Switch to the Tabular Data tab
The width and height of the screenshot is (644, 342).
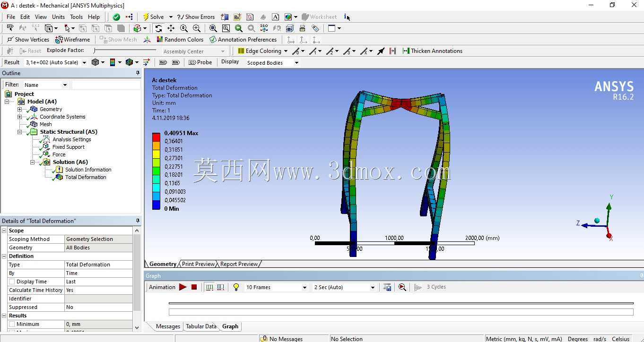pos(201,326)
